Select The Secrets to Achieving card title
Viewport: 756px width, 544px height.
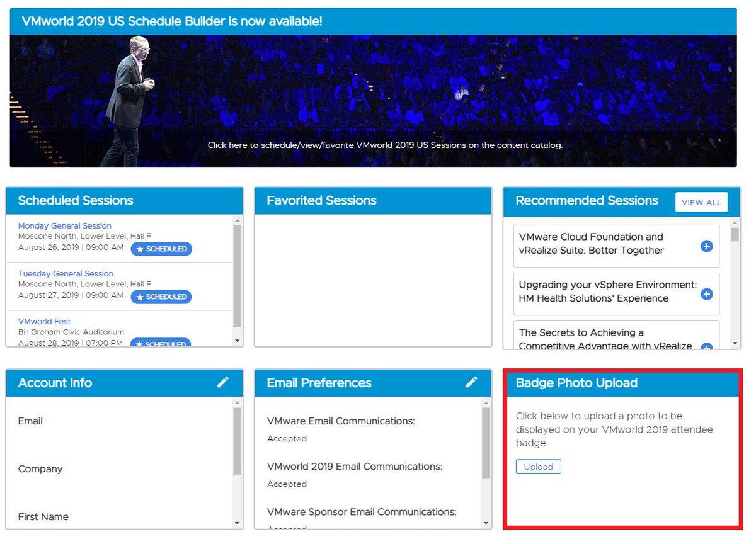click(x=605, y=339)
